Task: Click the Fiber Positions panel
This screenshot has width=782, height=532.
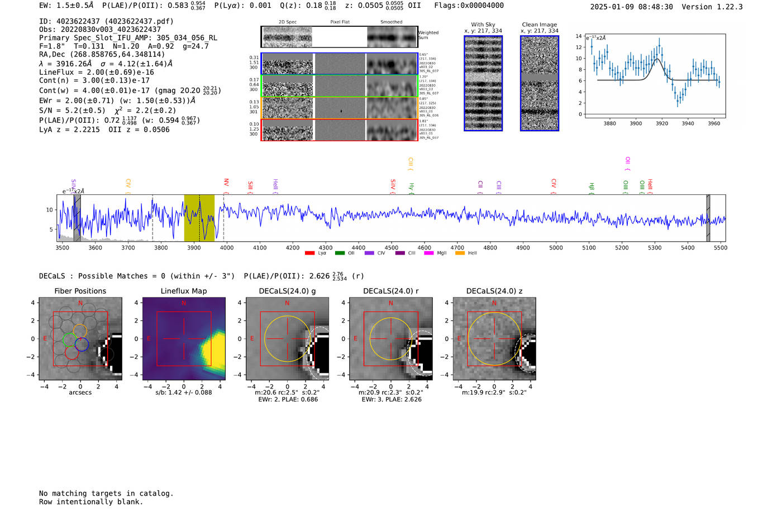Action: tap(80, 339)
